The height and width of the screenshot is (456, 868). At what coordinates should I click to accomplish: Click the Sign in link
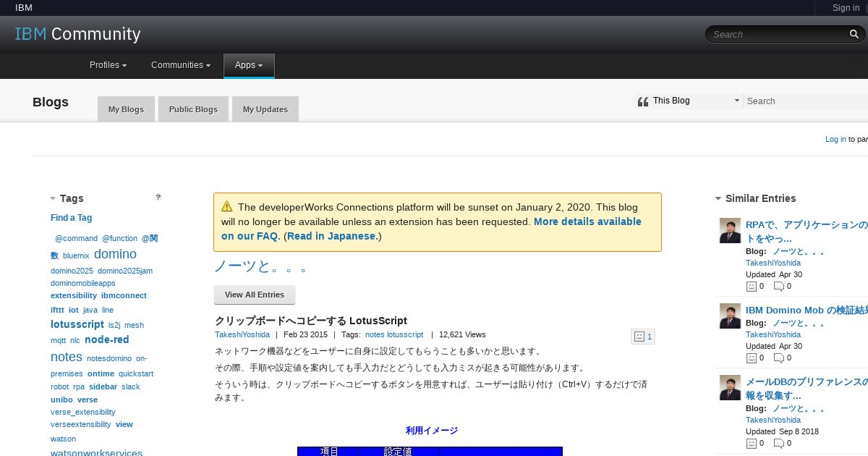click(846, 8)
